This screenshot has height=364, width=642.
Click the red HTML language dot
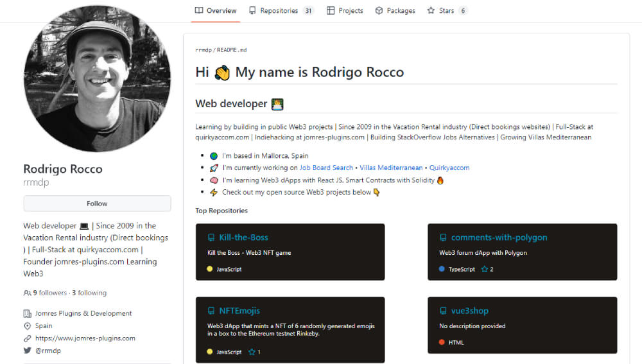click(442, 342)
